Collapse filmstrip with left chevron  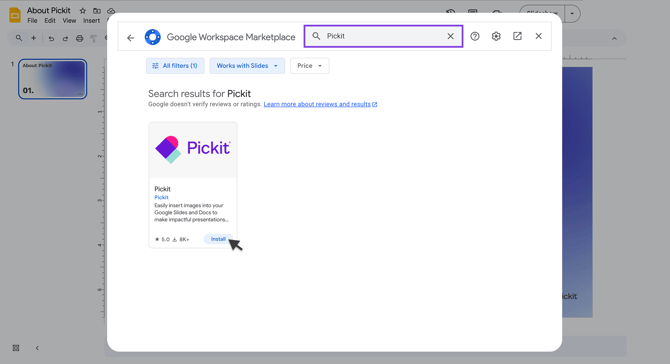[37, 348]
